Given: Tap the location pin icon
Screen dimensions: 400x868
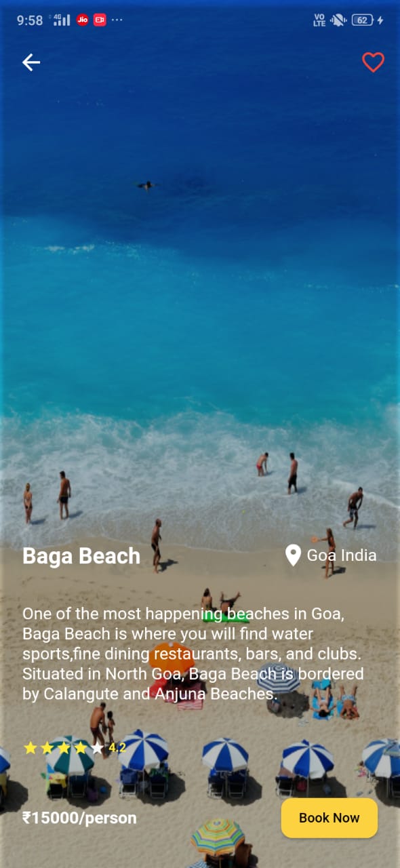Looking at the screenshot, I should 293,555.
